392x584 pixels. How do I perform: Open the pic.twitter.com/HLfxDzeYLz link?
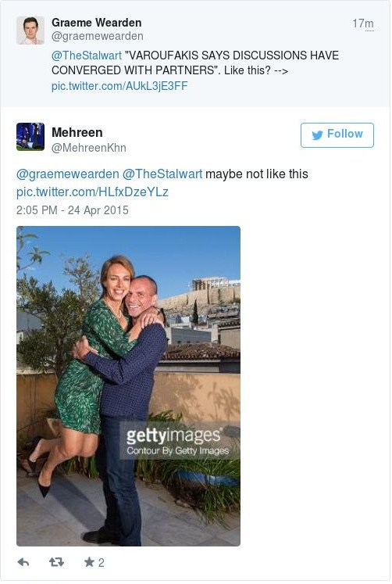pyautogui.click(x=92, y=192)
